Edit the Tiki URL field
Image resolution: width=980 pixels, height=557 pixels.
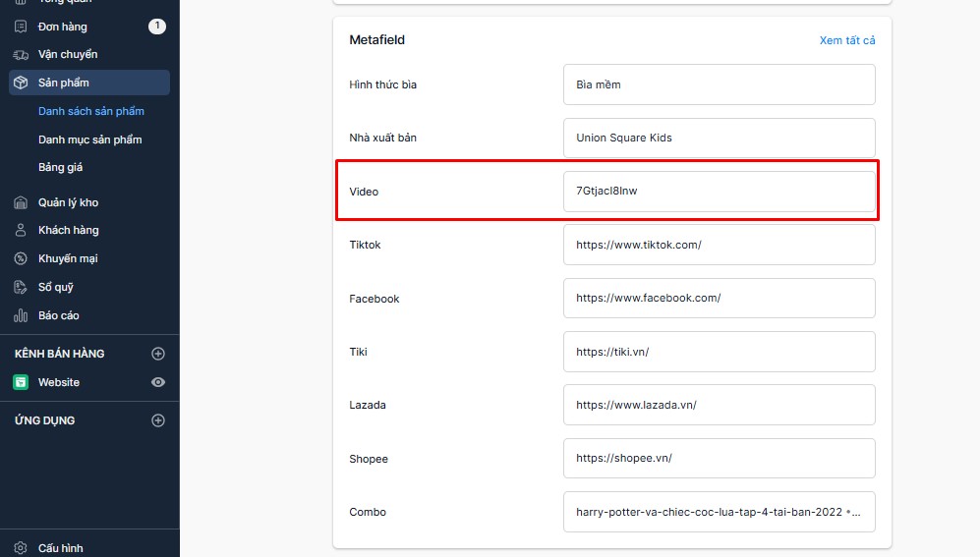719,352
